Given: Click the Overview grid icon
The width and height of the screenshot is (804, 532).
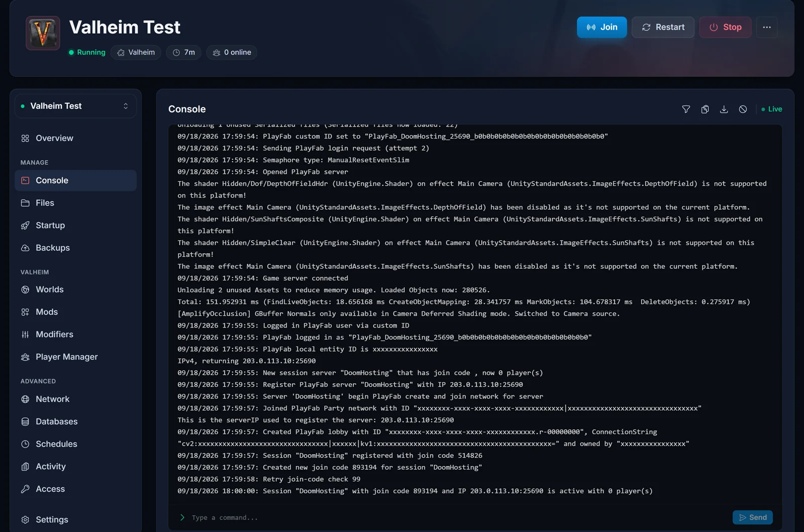Looking at the screenshot, I should point(25,138).
